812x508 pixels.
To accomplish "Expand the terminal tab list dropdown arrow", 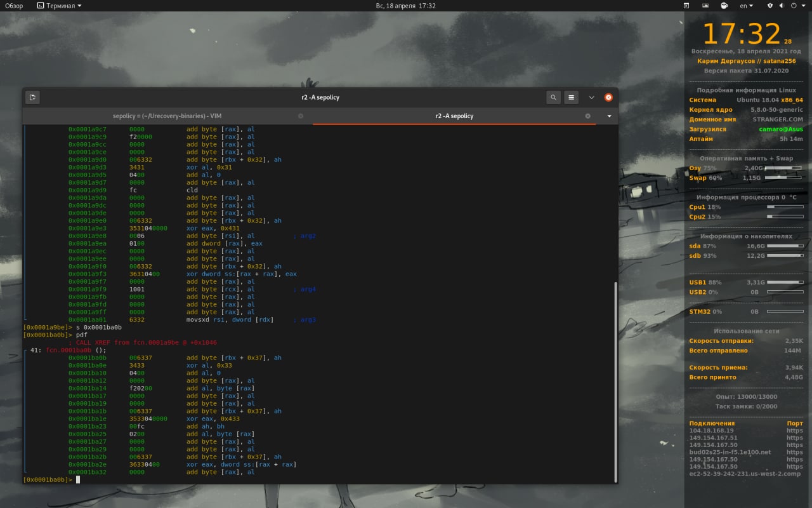I will [609, 116].
